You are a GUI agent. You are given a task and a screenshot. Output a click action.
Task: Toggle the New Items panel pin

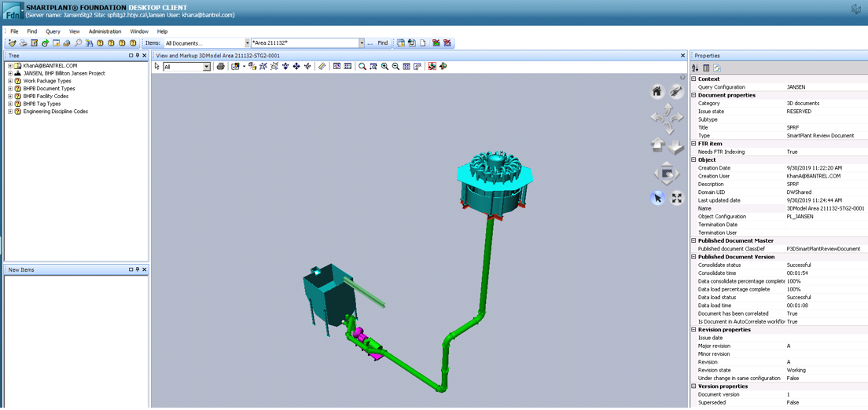click(x=138, y=269)
